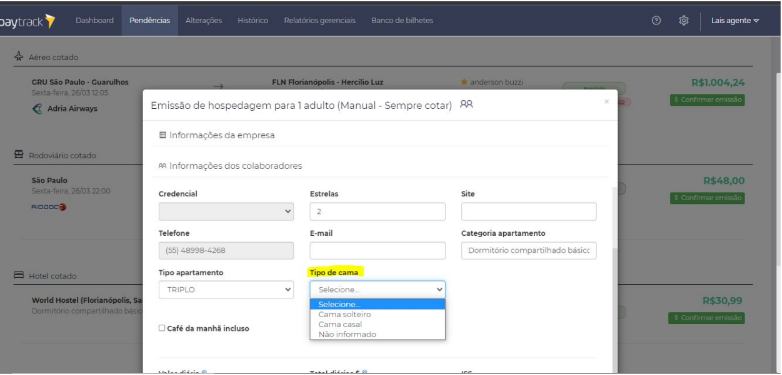Image resolution: width=782 pixels, height=375 pixels.
Task: Open the Relatórios gerenciais tab
Action: click(x=320, y=20)
